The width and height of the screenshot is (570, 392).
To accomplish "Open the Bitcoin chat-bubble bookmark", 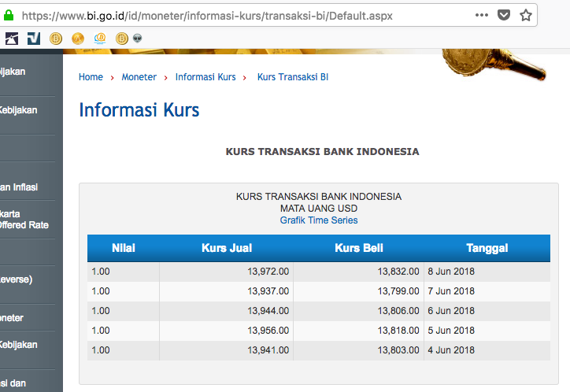I will pos(100,38).
